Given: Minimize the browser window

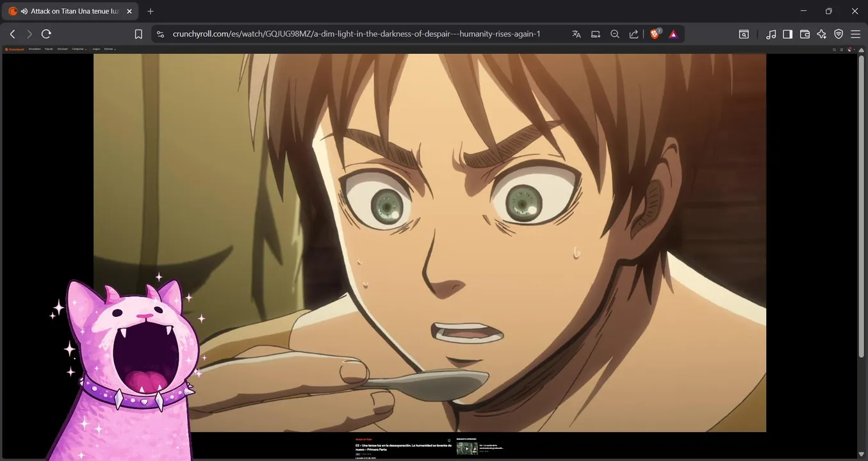Looking at the screenshot, I should pos(803,11).
